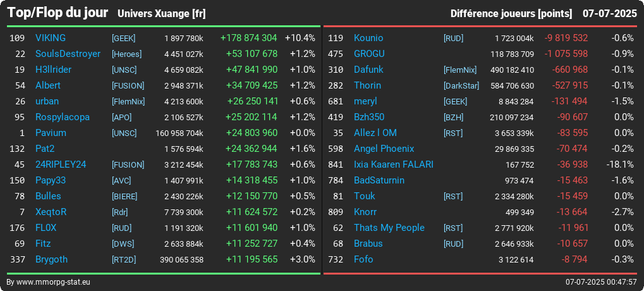
Task: Select player Pat2
Action: tap(45, 149)
